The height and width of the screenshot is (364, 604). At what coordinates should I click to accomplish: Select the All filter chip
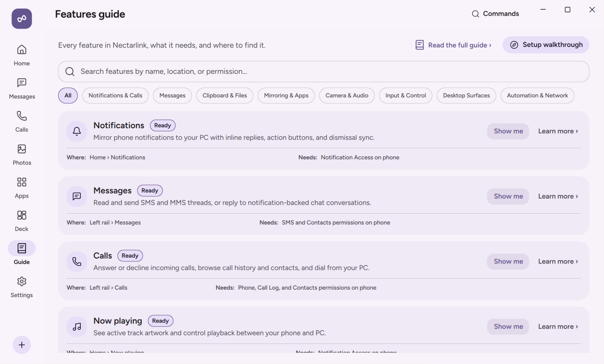[68, 96]
